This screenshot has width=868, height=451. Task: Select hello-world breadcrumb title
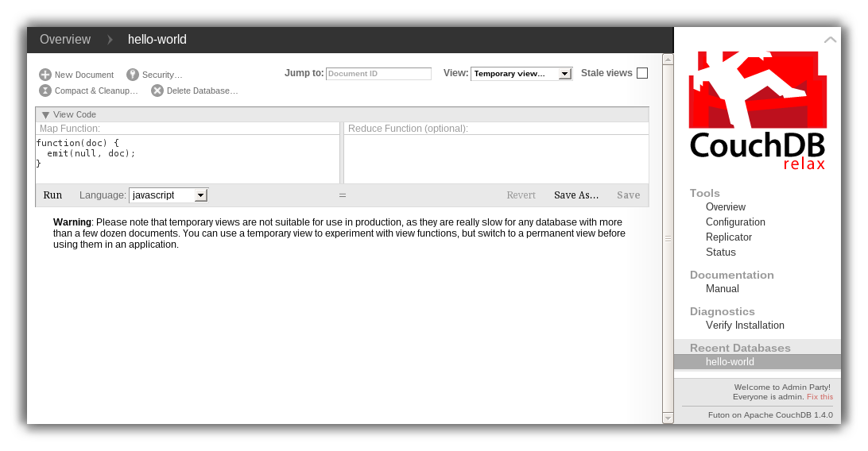(x=157, y=40)
